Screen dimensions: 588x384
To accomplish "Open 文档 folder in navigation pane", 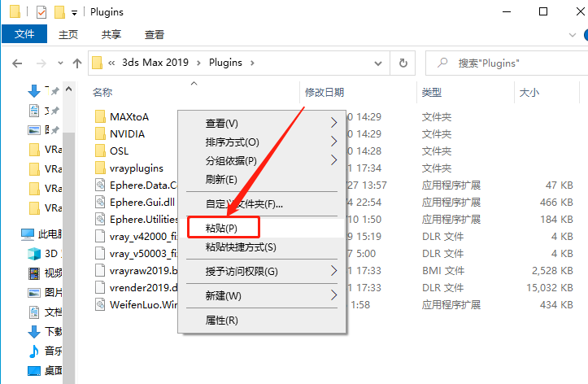I will point(45,312).
